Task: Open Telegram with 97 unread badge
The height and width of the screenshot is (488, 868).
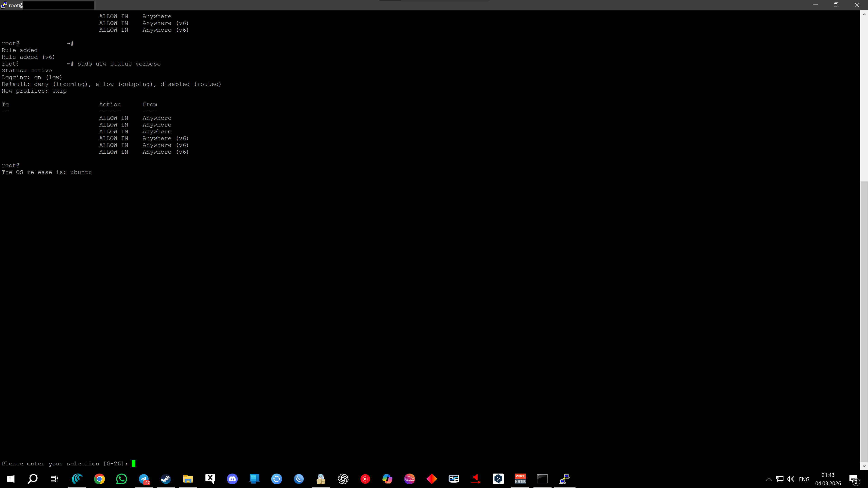Action: click(x=144, y=479)
